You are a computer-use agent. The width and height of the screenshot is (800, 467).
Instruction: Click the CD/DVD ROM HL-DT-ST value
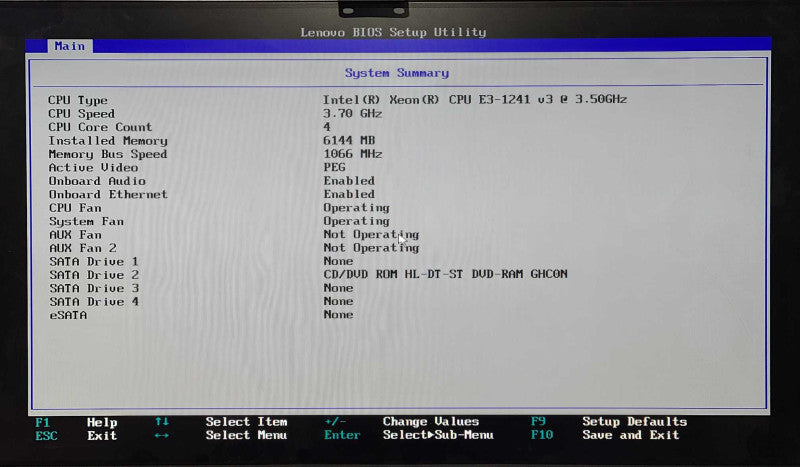pos(445,274)
